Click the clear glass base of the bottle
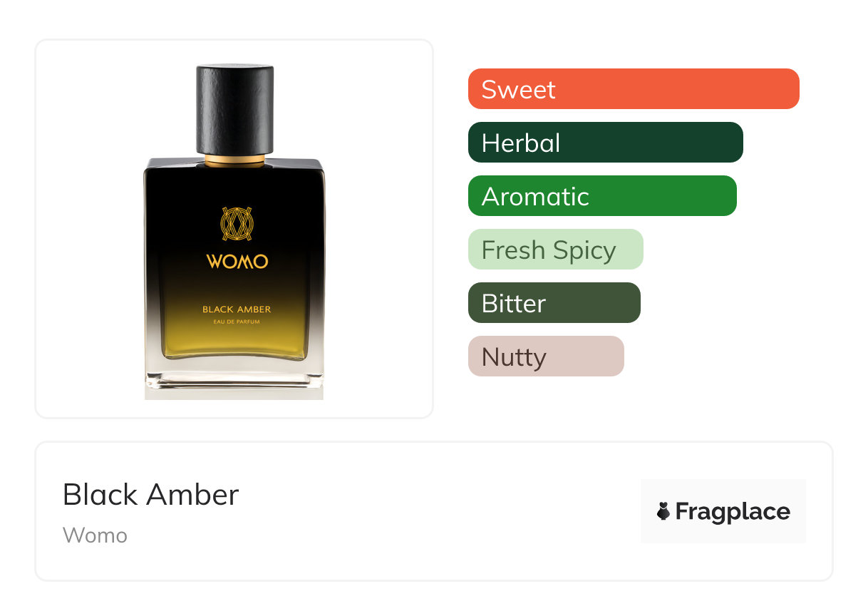Image resolution: width=868 pixels, height=616 pixels. pyautogui.click(x=234, y=378)
